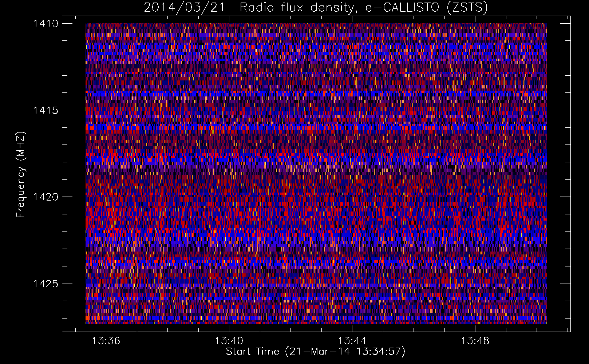Click the 13:36 time tick label
Screen dimensions: 589x364
(106, 341)
